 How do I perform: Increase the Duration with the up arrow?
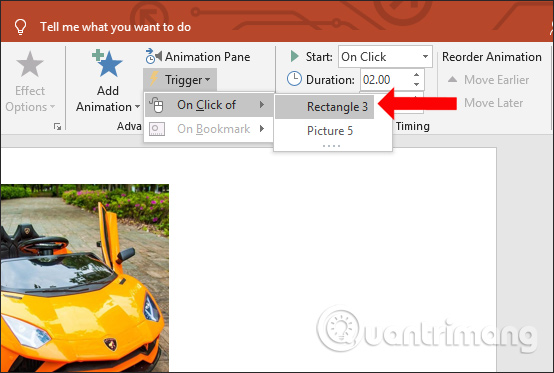point(417,75)
